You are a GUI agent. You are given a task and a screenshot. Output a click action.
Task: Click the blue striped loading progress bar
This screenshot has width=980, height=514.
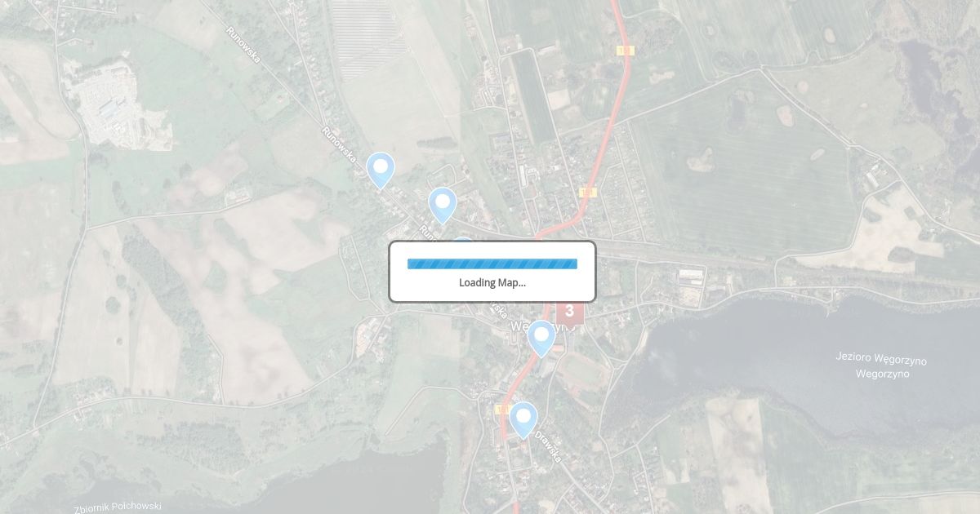492,264
